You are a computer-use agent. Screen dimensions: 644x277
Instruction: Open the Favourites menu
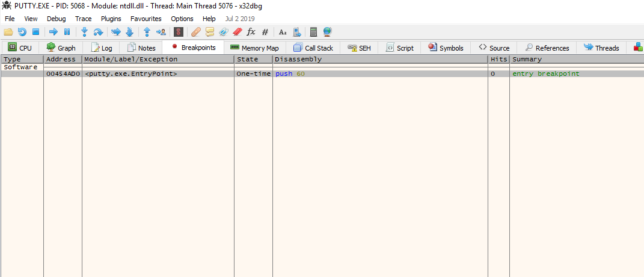click(146, 19)
